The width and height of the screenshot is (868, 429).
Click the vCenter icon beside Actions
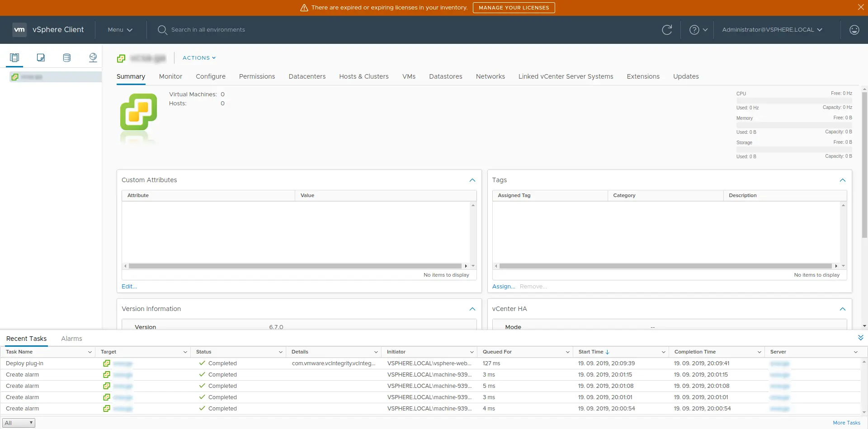(121, 58)
